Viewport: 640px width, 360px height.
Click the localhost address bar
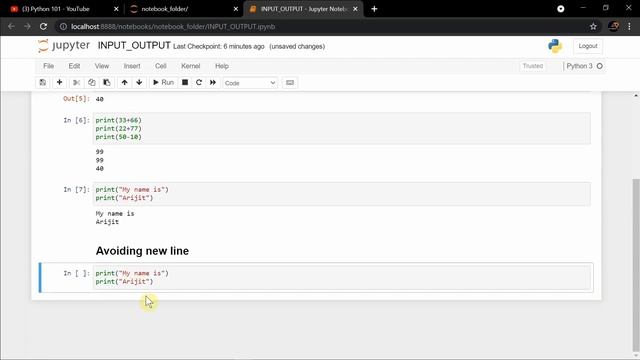tap(327, 27)
